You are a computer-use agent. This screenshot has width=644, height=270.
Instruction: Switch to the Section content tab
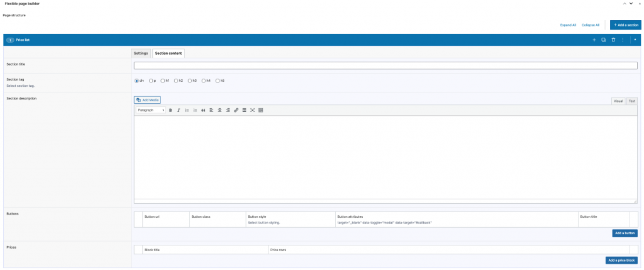pyautogui.click(x=169, y=53)
